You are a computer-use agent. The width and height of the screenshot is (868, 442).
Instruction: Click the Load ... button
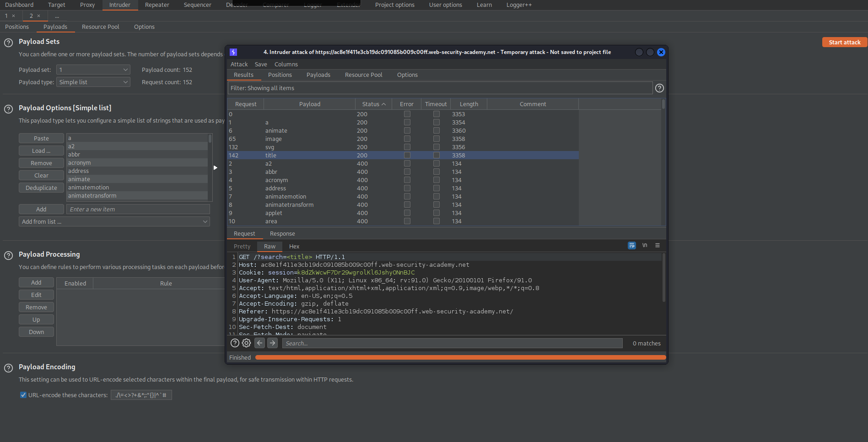[x=41, y=151]
